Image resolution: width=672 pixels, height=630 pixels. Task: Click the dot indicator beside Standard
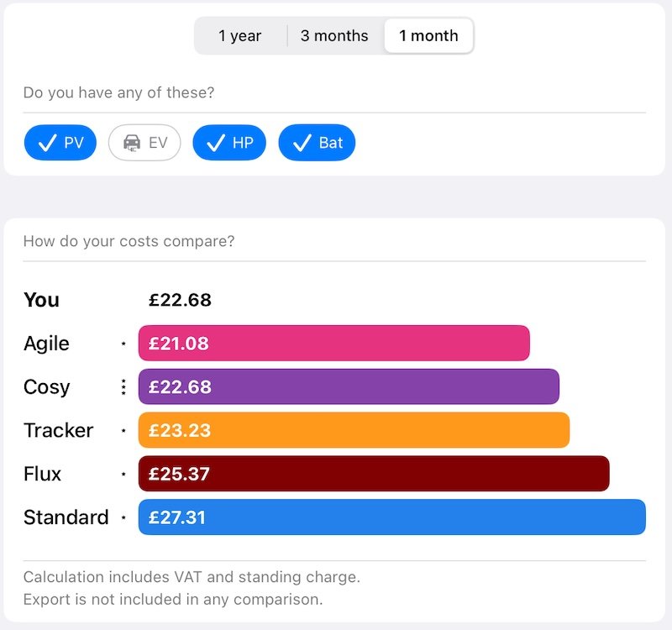(123, 517)
